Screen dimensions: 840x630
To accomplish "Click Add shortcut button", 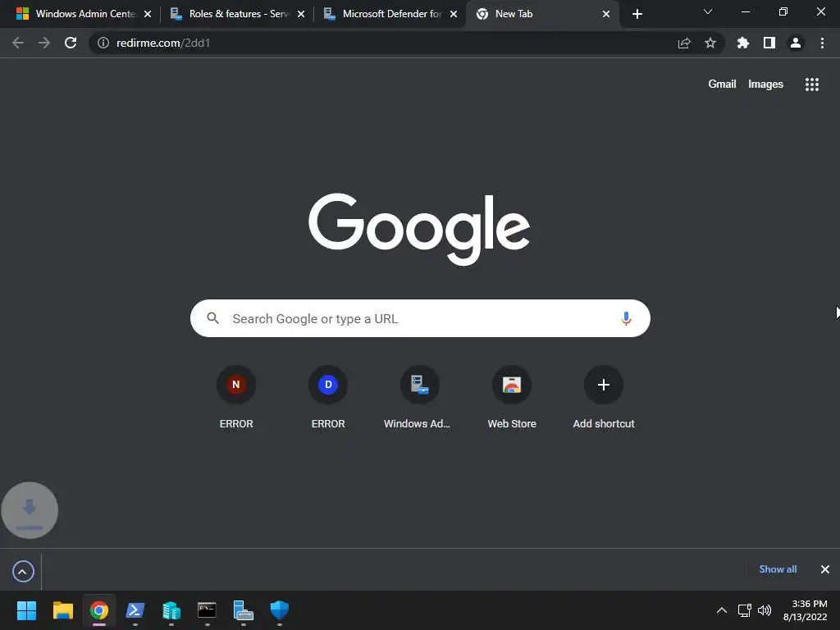I will coord(604,398).
